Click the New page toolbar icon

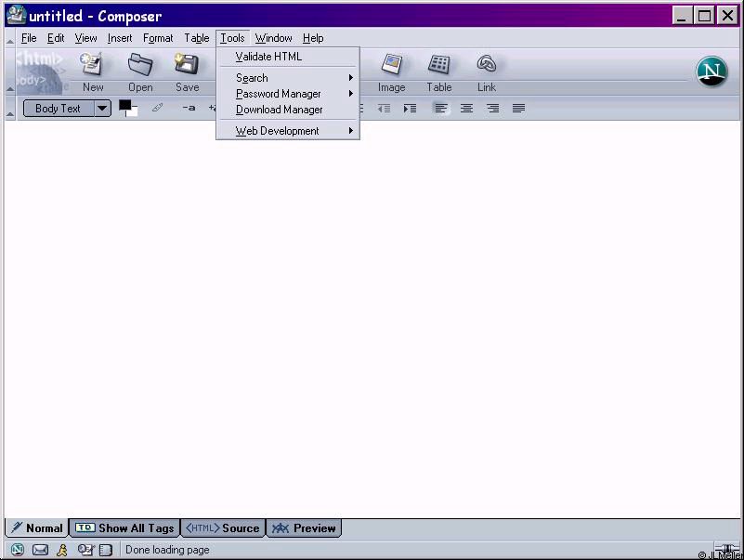(92, 72)
